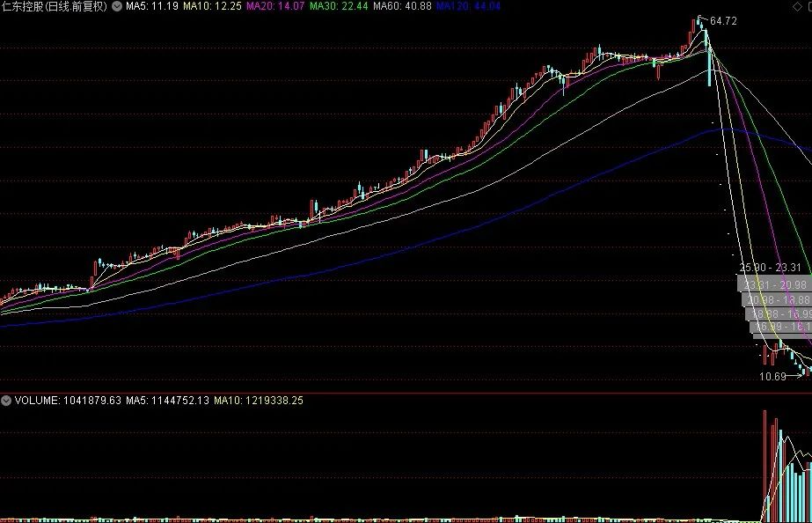Image resolution: width=812 pixels, height=523 pixels.
Task: Click the 64.72 high price marker
Action: [x=723, y=21]
